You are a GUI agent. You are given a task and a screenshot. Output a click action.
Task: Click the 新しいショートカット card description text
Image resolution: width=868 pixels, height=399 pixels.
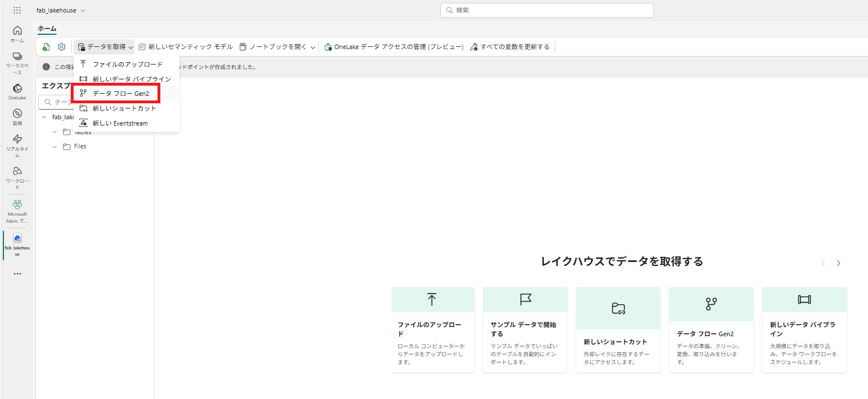[x=617, y=358]
